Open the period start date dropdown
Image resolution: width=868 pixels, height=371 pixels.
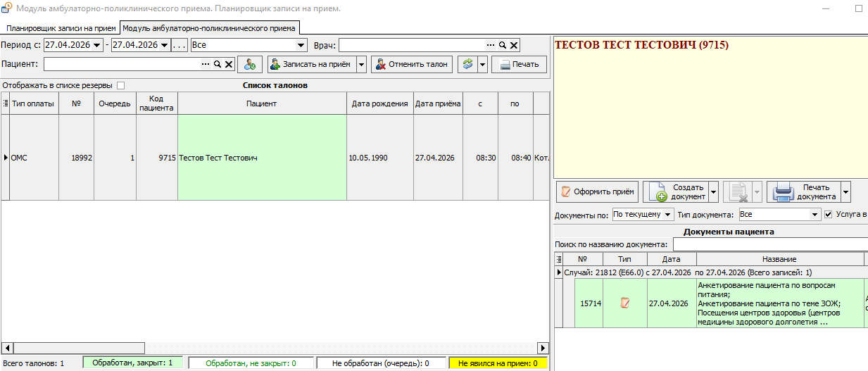pyautogui.click(x=96, y=45)
